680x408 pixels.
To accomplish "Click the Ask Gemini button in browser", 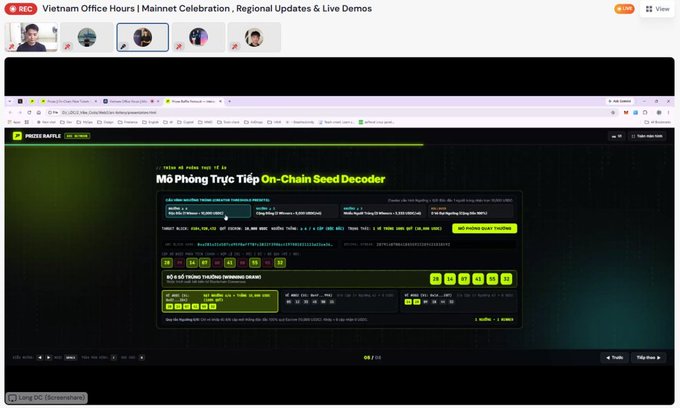I will point(620,101).
